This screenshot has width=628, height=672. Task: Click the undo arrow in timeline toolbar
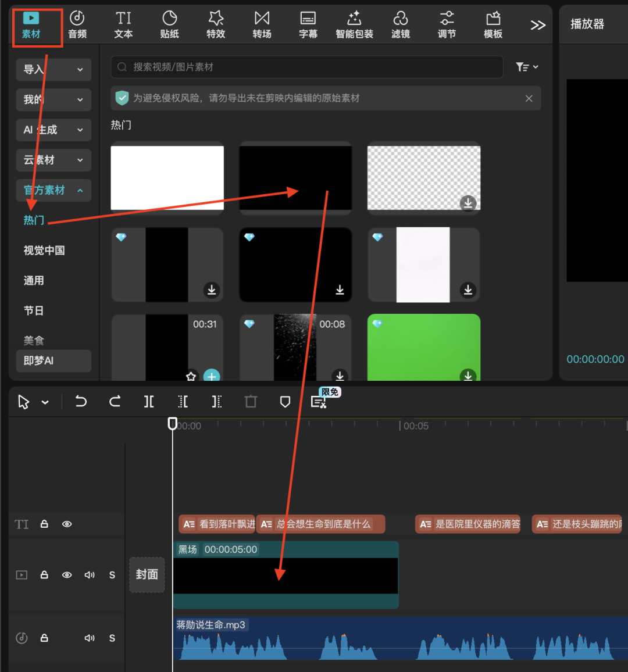pos(81,402)
